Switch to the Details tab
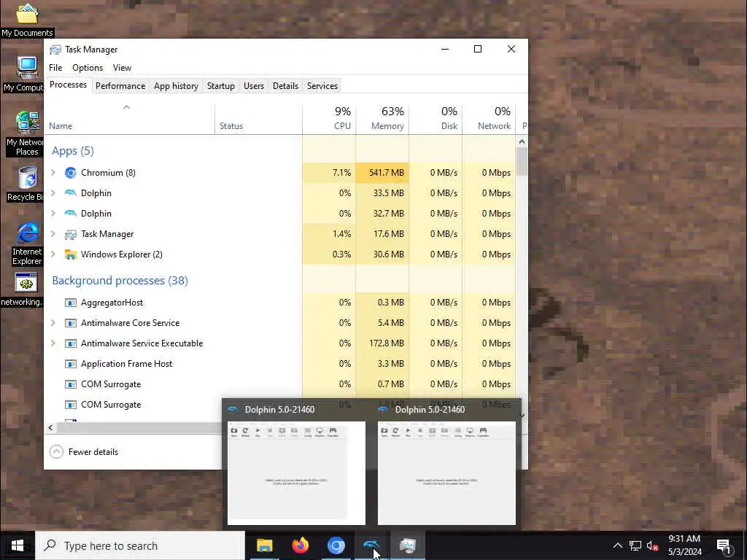Screen dimensions: 747x560 (x=285, y=86)
